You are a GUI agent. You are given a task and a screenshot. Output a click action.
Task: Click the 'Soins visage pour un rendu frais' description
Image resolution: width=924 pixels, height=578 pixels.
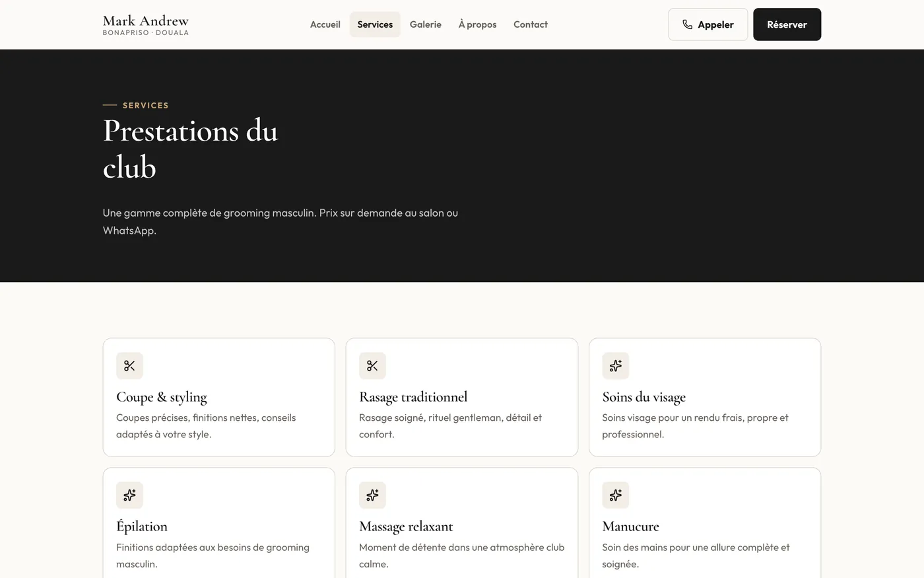[x=695, y=426]
